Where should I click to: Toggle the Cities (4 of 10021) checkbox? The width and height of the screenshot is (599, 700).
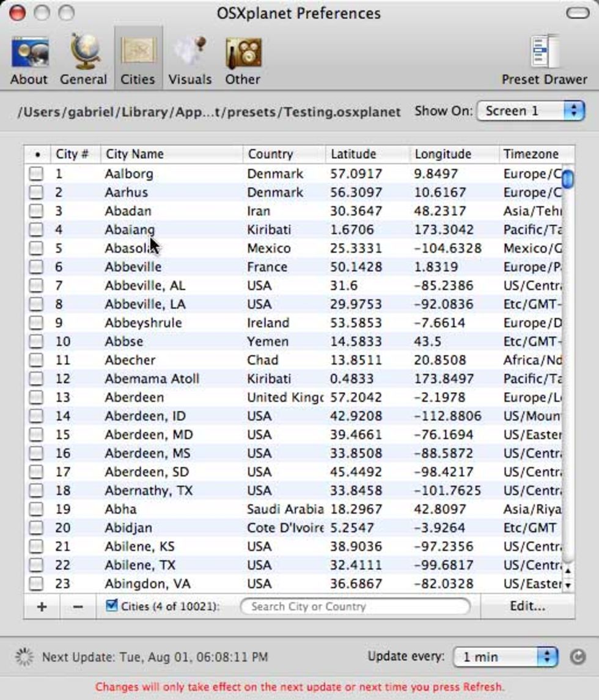[x=111, y=606]
